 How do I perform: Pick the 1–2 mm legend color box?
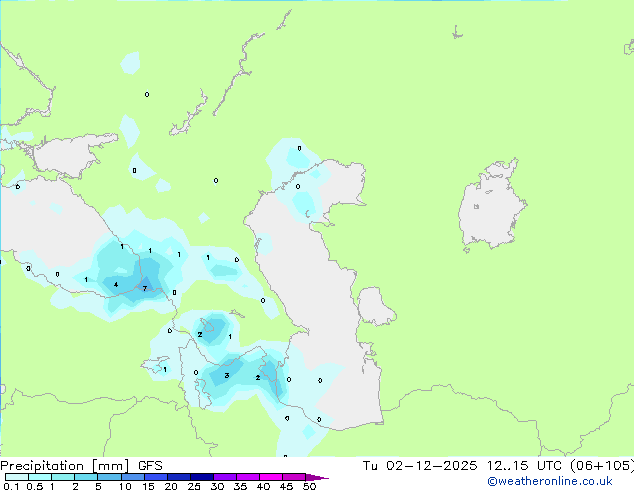63,477
